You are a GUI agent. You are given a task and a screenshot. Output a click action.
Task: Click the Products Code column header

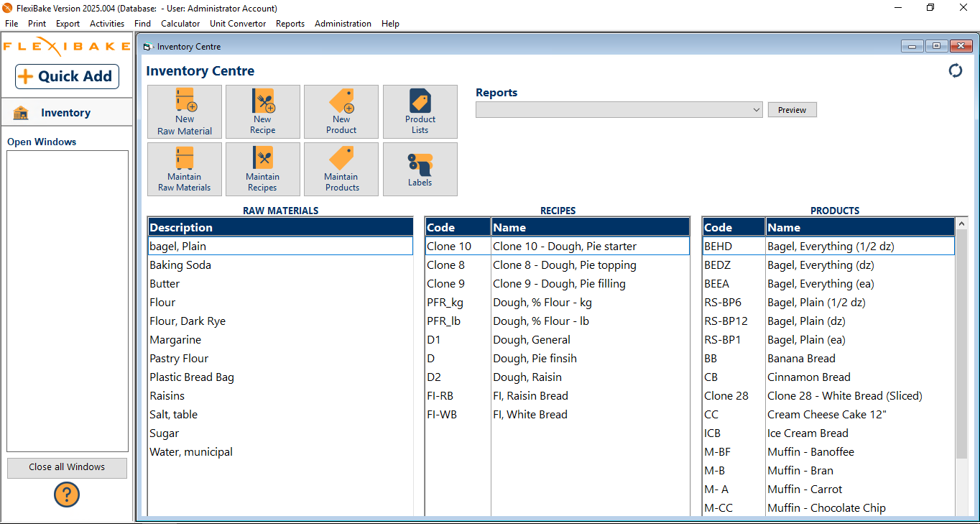[x=734, y=227]
